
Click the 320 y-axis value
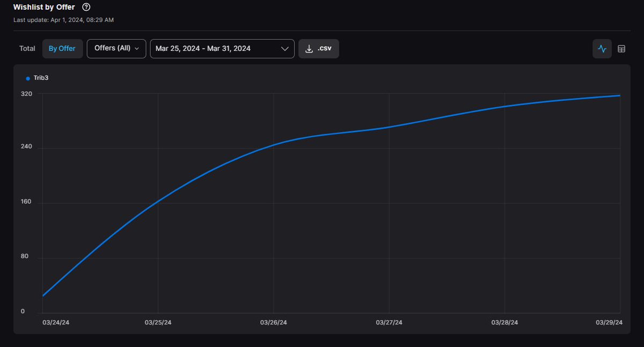coord(26,94)
